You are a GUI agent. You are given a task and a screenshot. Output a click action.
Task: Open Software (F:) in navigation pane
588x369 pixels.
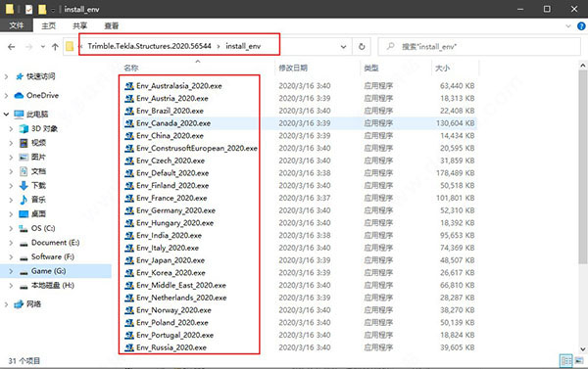(53, 256)
